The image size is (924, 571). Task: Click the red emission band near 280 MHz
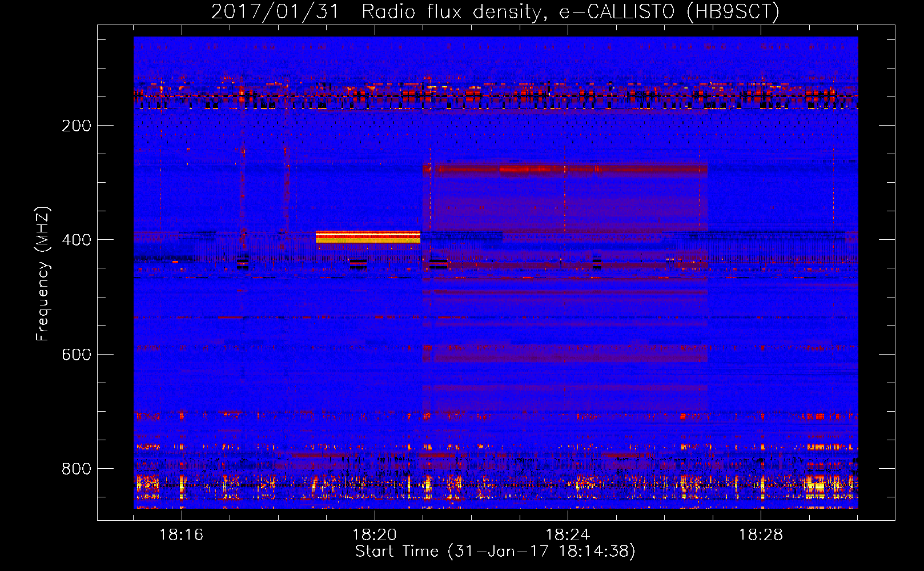[565, 168]
